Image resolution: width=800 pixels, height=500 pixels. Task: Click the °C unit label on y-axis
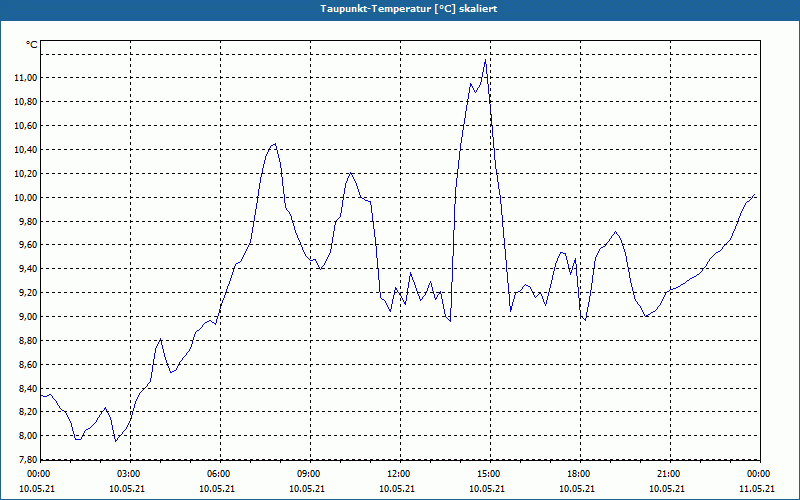point(32,45)
